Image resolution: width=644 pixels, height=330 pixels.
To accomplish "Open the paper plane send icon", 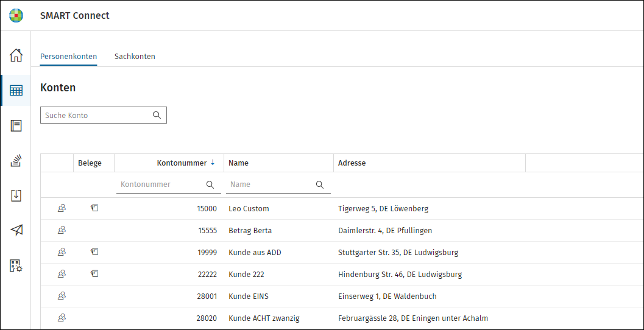I will [x=16, y=230].
